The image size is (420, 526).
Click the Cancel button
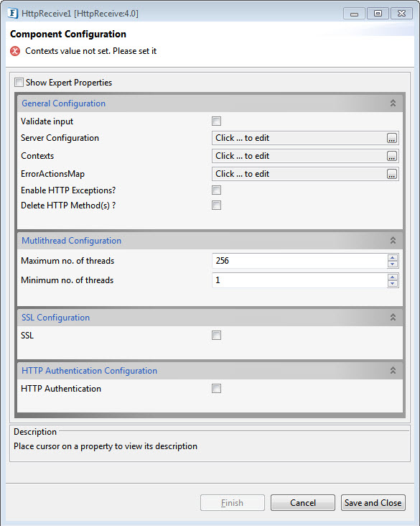click(303, 503)
